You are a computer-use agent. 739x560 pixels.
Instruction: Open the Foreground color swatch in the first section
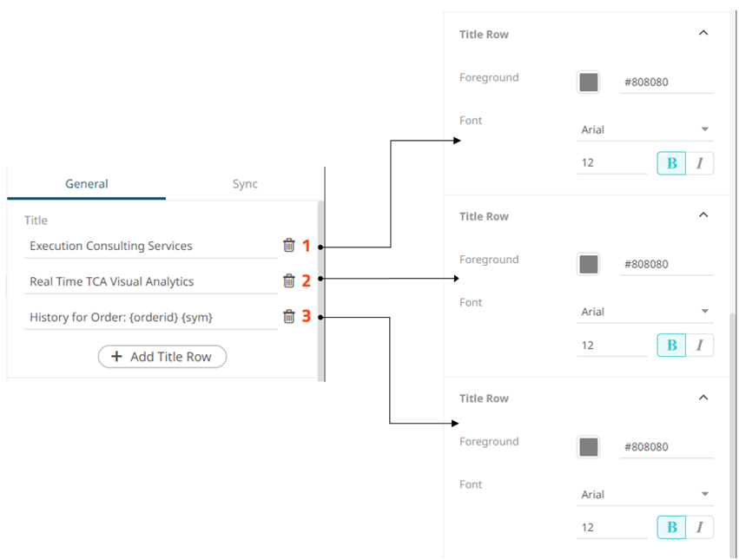click(x=588, y=82)
